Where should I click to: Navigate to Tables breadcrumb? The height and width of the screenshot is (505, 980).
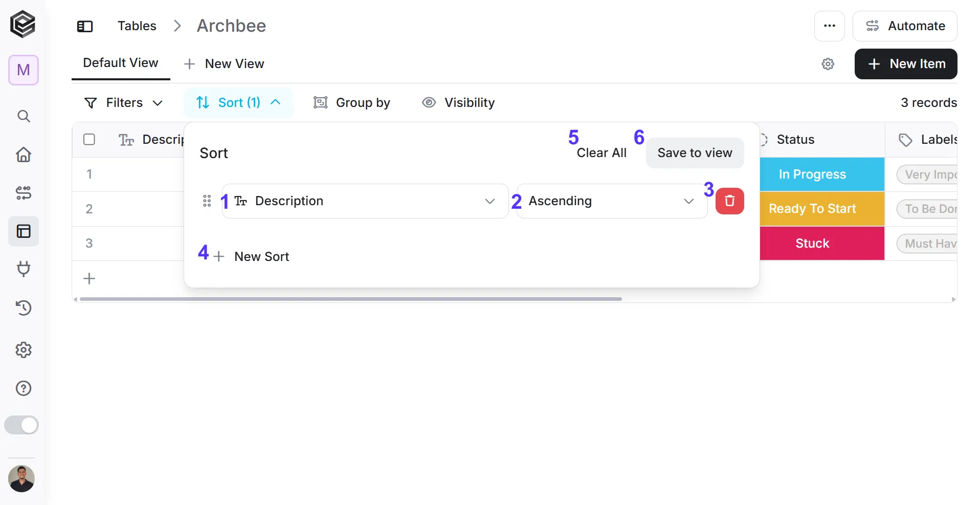137,26
